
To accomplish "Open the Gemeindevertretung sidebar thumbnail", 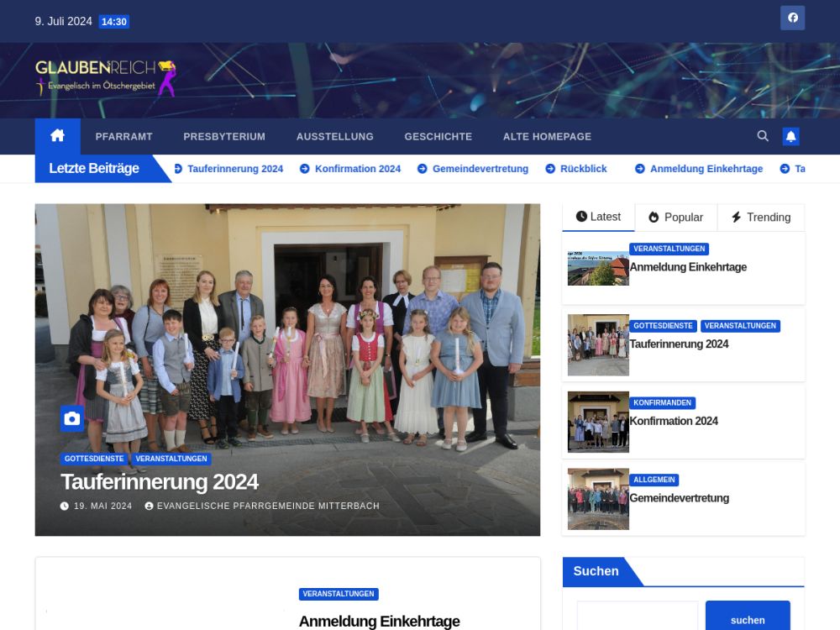I will 598,499.
